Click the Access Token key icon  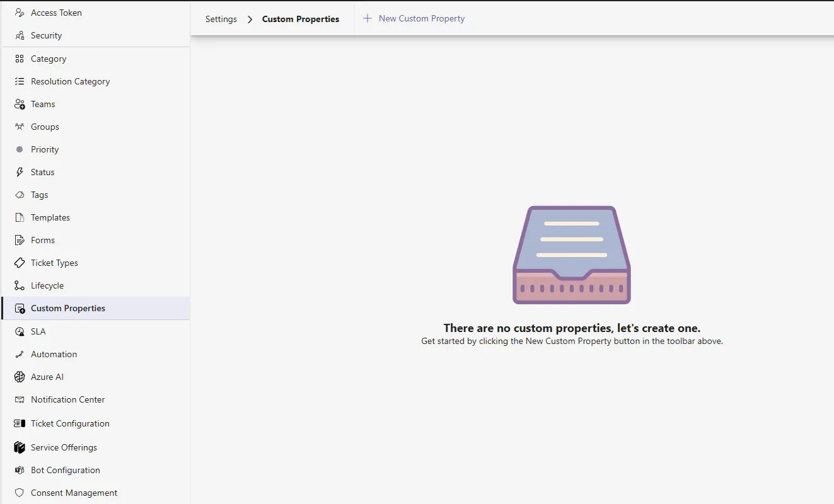20,13
